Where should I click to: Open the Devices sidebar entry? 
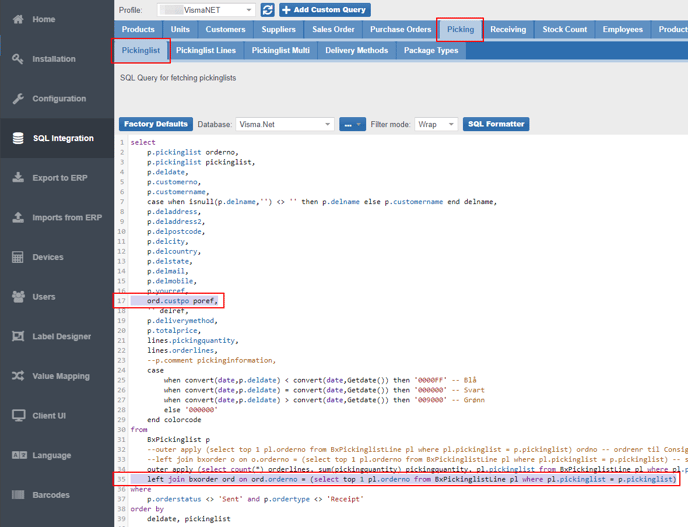pyautogui.click(x=57, y=257)
